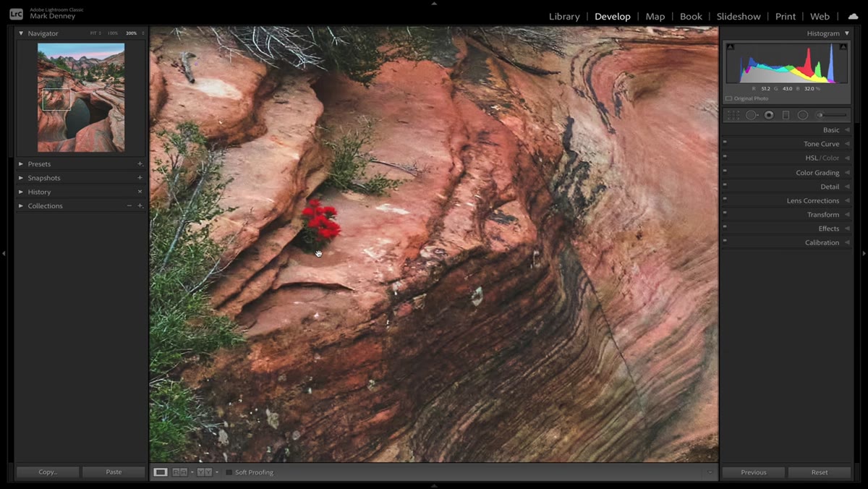Switch to the Web module

click(820, 16)
